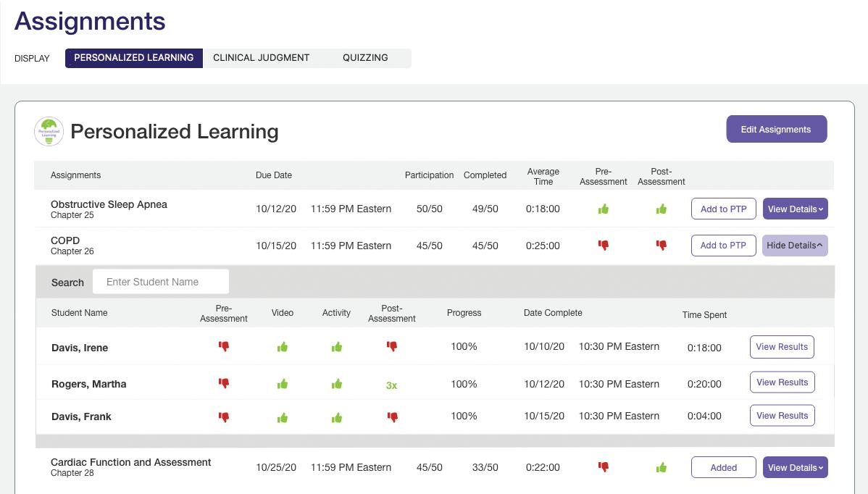Add COPD assignment to PTP
The width and height of the screenshot is (868, 494).
tap(723, 246)
